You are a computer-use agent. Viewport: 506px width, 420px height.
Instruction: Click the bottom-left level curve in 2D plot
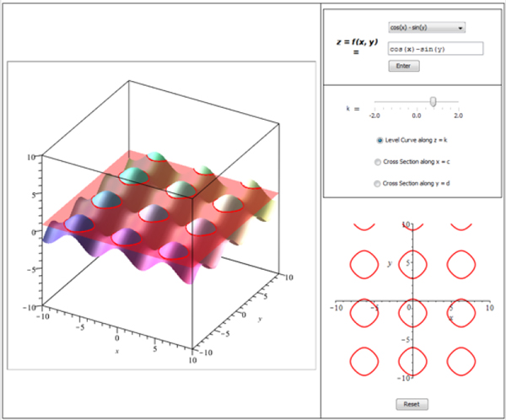[x=364, y=358]
